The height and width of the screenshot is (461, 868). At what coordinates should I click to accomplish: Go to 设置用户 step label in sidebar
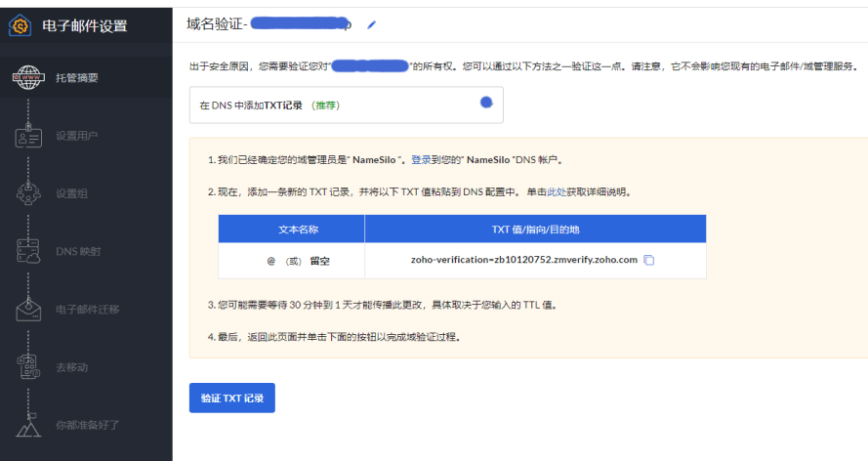[x=77, y=136]
